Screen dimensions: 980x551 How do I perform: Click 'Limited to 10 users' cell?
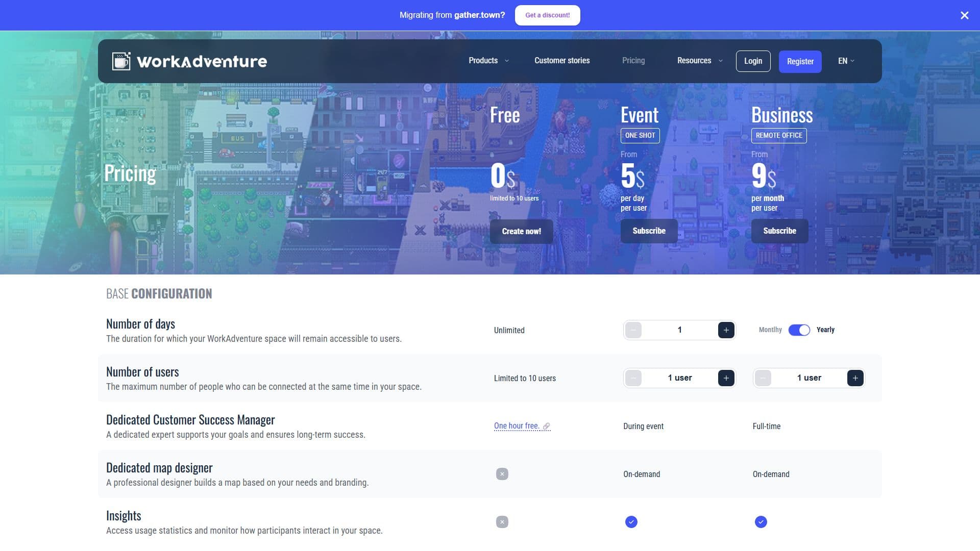point(525,379)
